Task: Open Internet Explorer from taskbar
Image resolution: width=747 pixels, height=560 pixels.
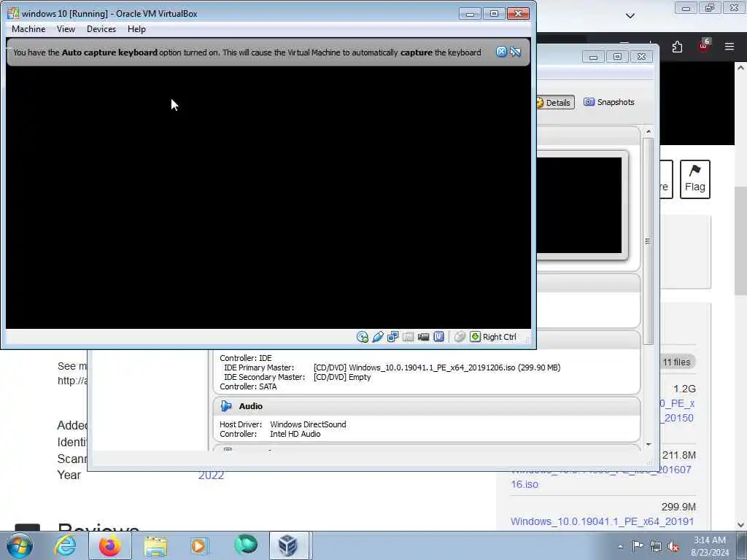Action: (65, 545)
